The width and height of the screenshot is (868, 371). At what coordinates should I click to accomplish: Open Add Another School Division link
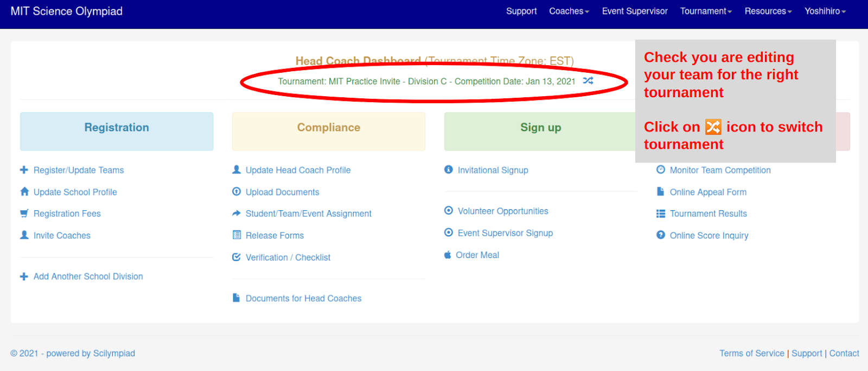[88, 276]
